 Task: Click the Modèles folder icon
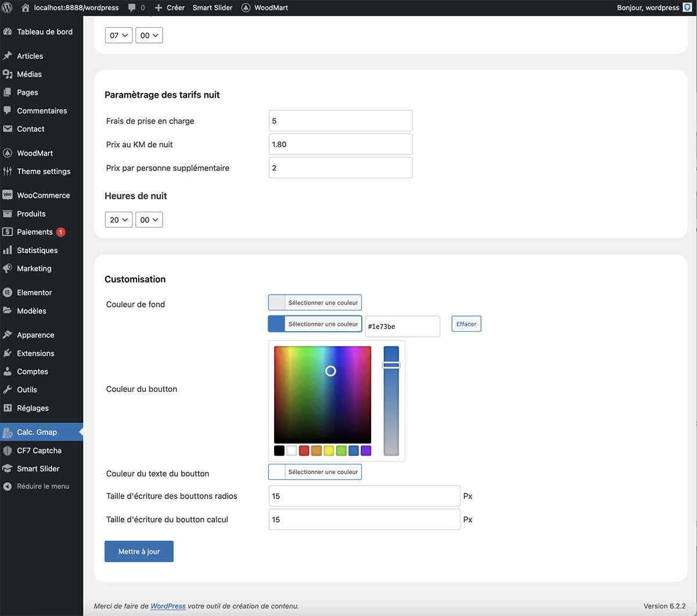[8, 311]
